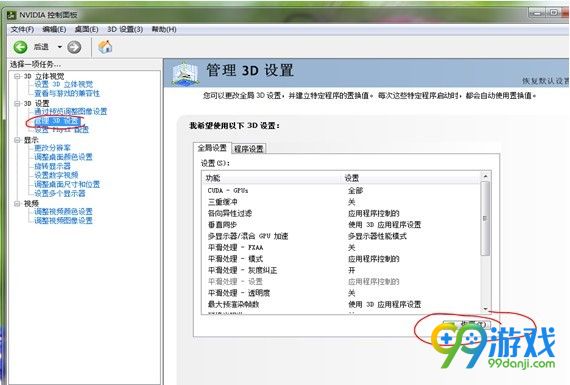Open 设置数字视频 task link
570x385 pixels.
click(x=56, y=175)
